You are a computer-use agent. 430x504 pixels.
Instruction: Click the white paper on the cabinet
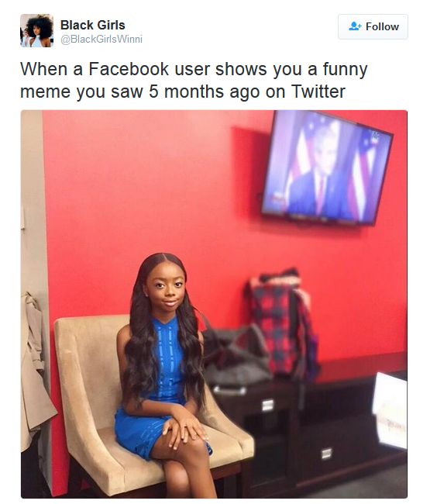(390, 410)
